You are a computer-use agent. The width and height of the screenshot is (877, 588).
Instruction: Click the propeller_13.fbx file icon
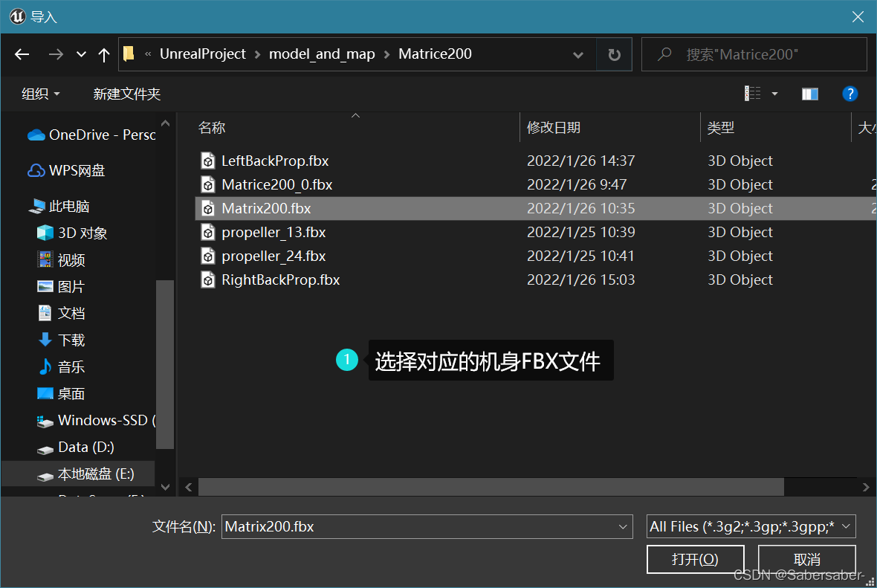[208, 232]
